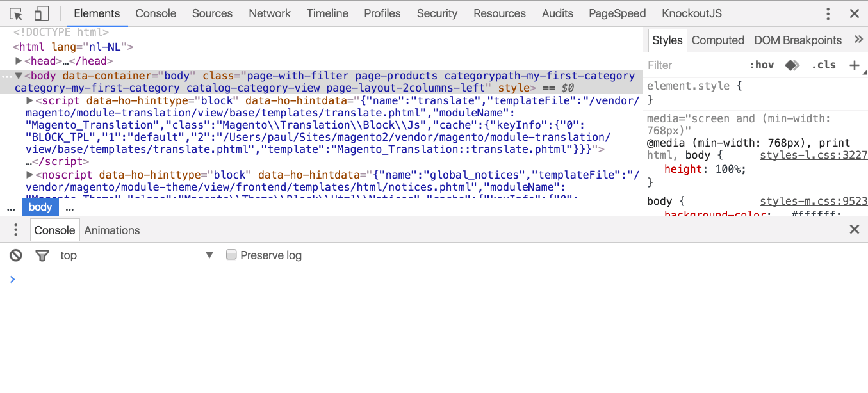Open the styles-m.css:9523 source link
868x393 pixels.
point(814,201)
